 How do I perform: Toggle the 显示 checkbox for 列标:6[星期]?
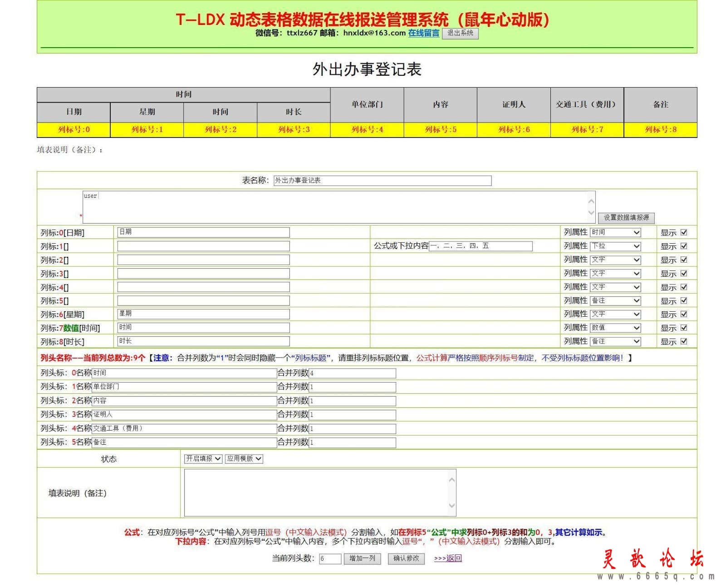[x=684, y=314]
